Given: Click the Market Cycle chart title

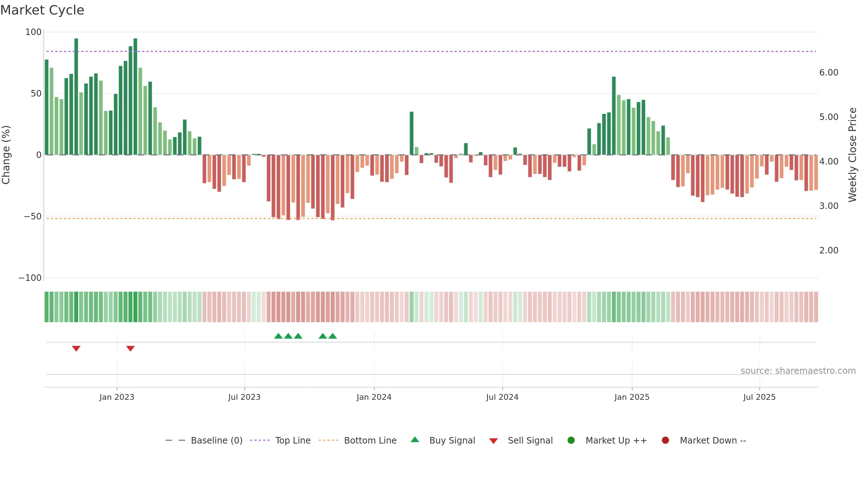Looking at the screenshot, I should [42, 10].
